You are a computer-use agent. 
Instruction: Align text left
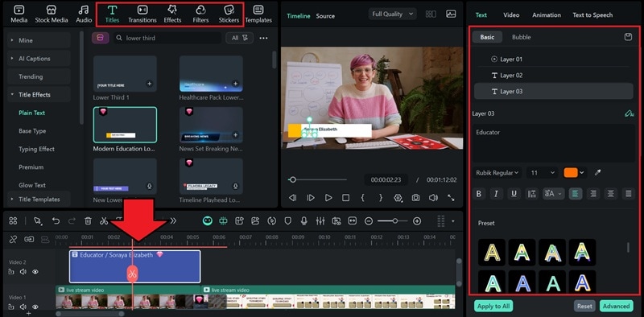pos(575,194)
